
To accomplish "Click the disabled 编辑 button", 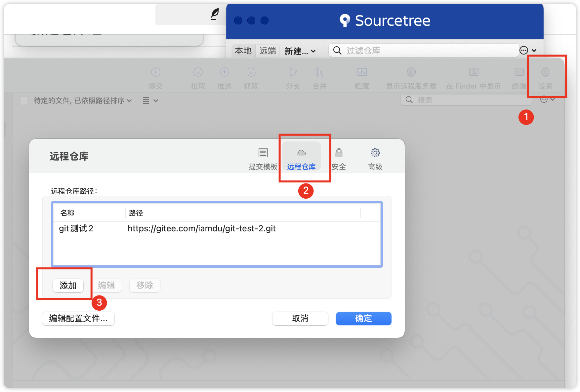I will [x=106, y=285].
